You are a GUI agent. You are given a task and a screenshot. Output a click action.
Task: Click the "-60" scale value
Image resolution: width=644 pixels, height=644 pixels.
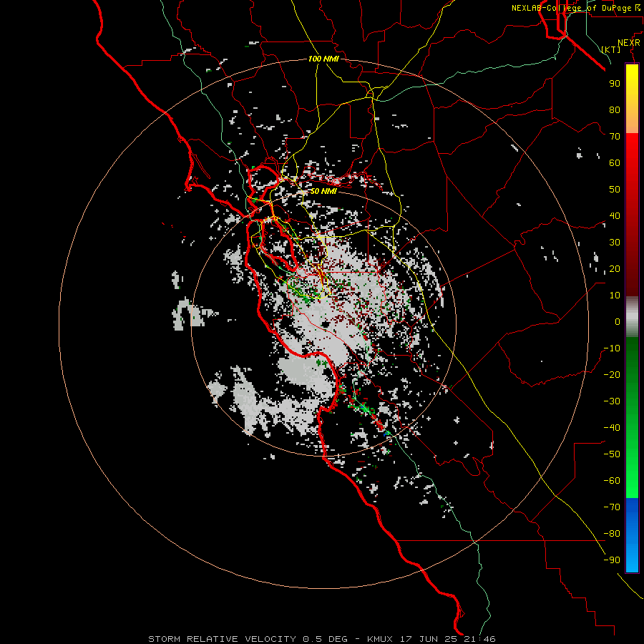click(x=612, y=481)
